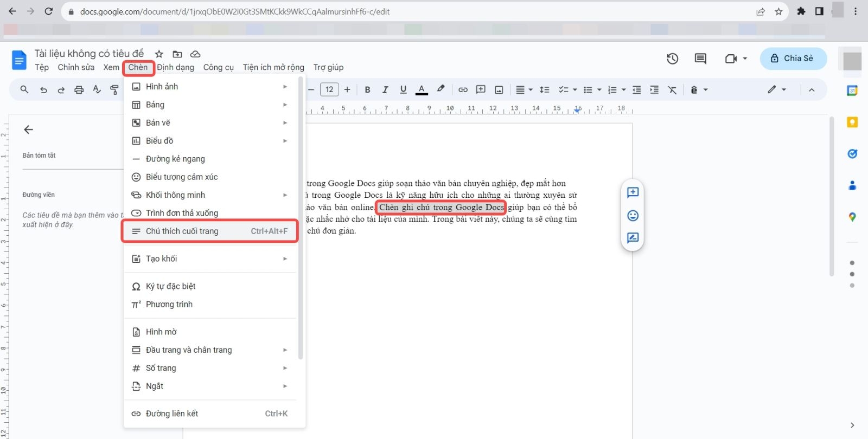Increase the indent

point(654,90)
